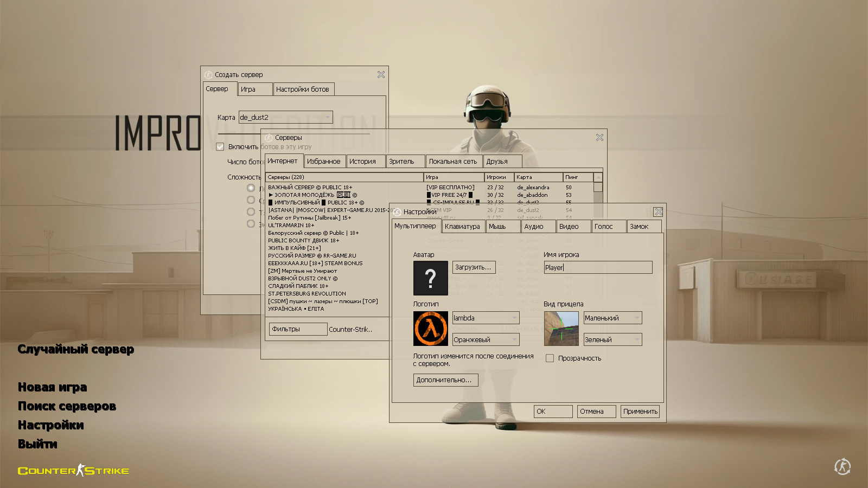Click the crosshair preview thumbnail

(x=561, y=329)
